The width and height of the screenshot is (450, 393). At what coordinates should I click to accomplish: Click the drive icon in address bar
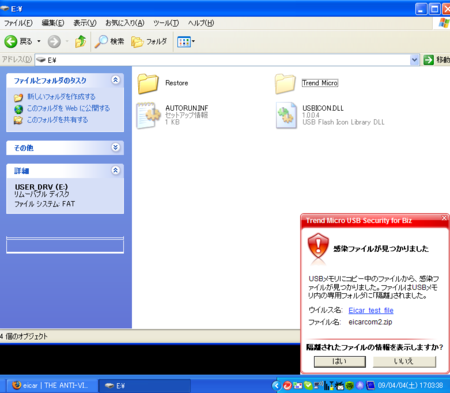click(41, 60)
